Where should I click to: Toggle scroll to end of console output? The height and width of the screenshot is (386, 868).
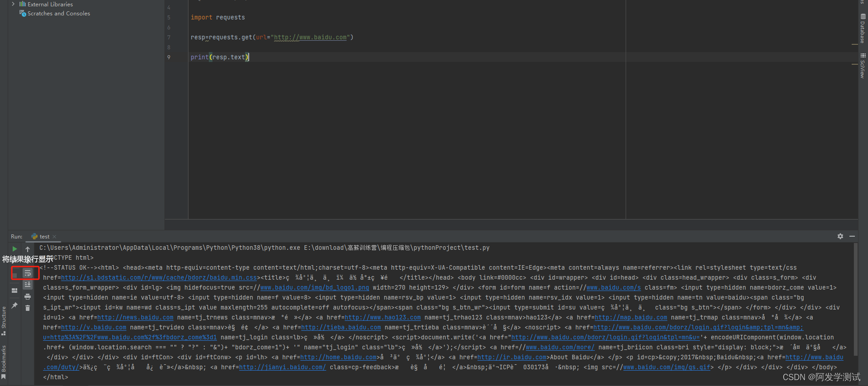click(x=28, y=285)
